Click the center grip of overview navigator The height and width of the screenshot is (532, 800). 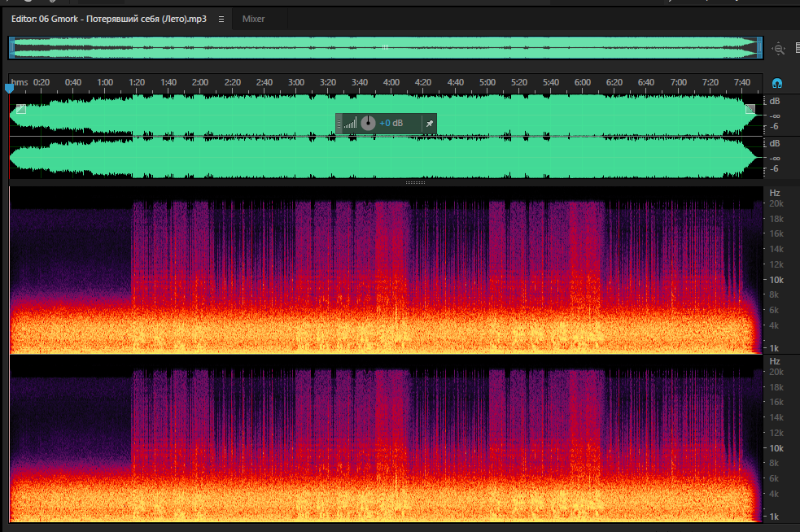(x=385, y=47)
